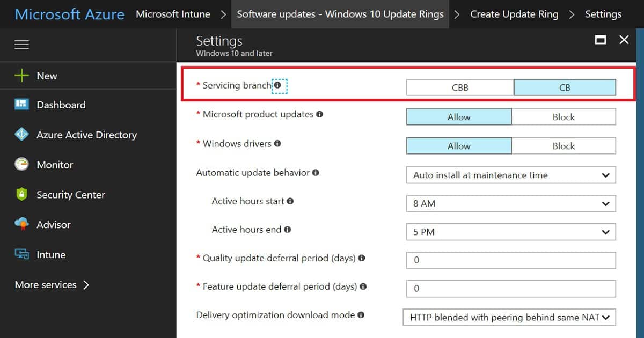Show info for Delivery optimization download mode

click(x=361, y=315)
